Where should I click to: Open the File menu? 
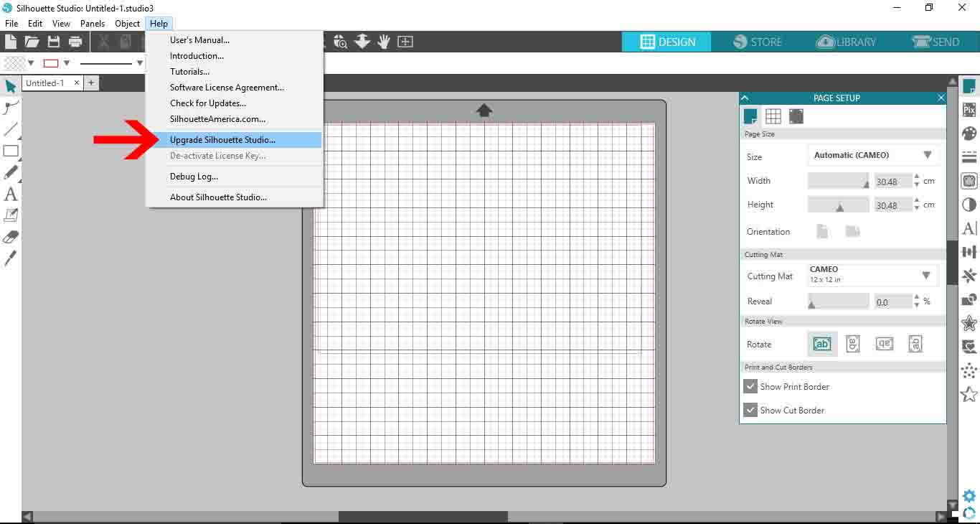11,24
